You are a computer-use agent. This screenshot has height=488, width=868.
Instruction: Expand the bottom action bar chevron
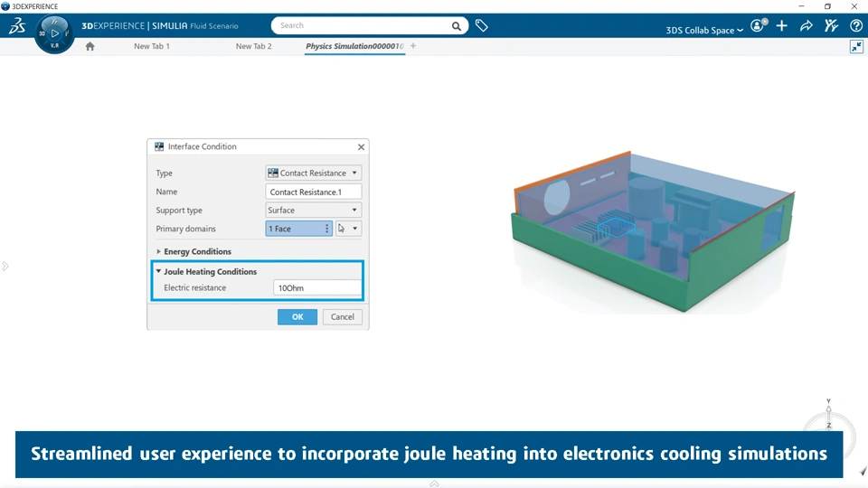tap(435, 483)
